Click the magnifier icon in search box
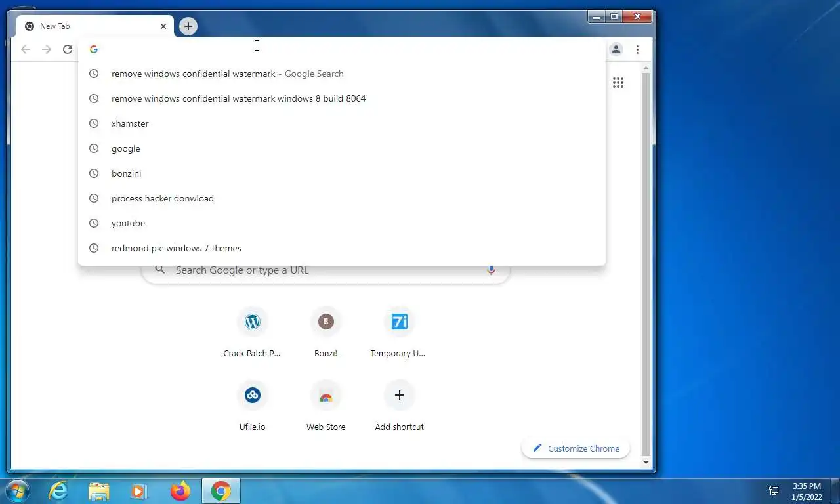840x504 pixels. pos(159,270)
